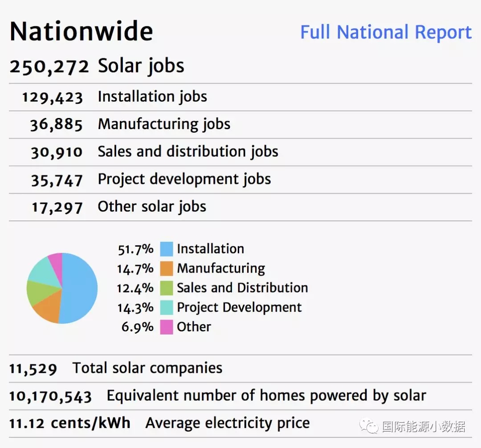Click the green Sales and Distribution swatch

[166, 288]
